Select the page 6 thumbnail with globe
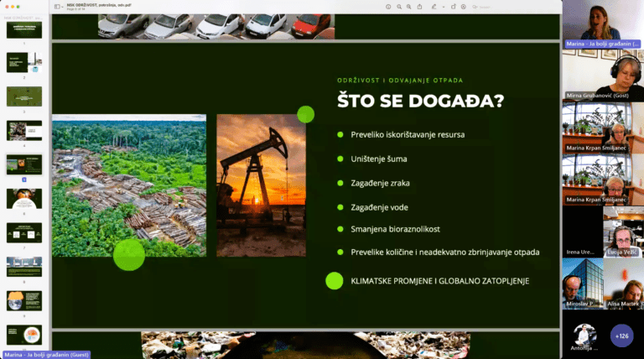This screenshot has width=644, height=359. 24,199
